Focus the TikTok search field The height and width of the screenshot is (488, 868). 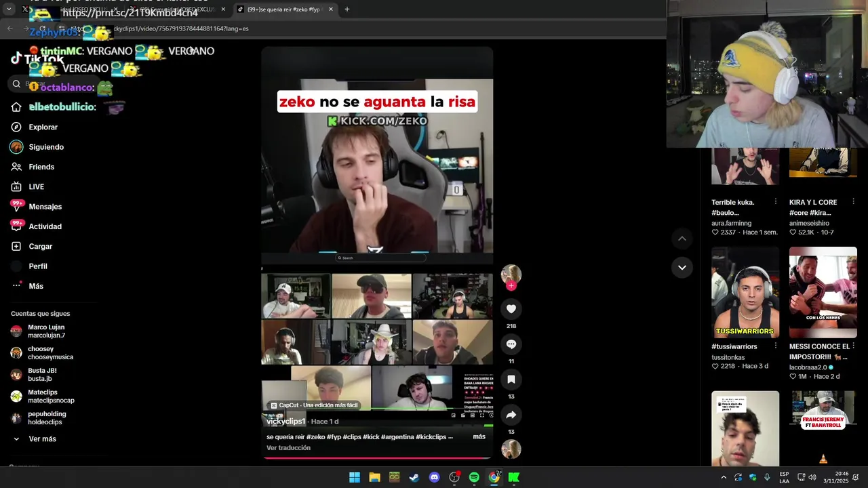tap(54, 84)
